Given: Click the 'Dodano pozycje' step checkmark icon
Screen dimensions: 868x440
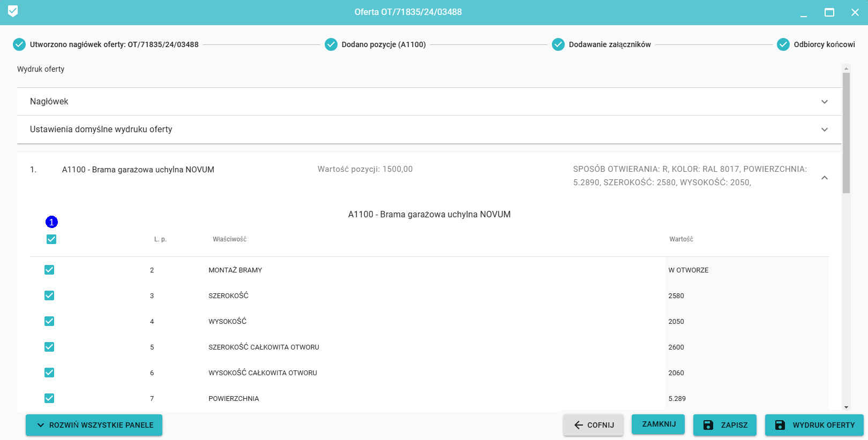Looking at the screenshot, I should 331,44.
